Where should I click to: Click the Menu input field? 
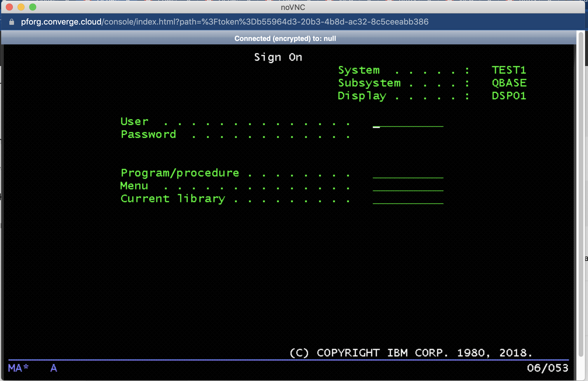click(x=408, y=187)
